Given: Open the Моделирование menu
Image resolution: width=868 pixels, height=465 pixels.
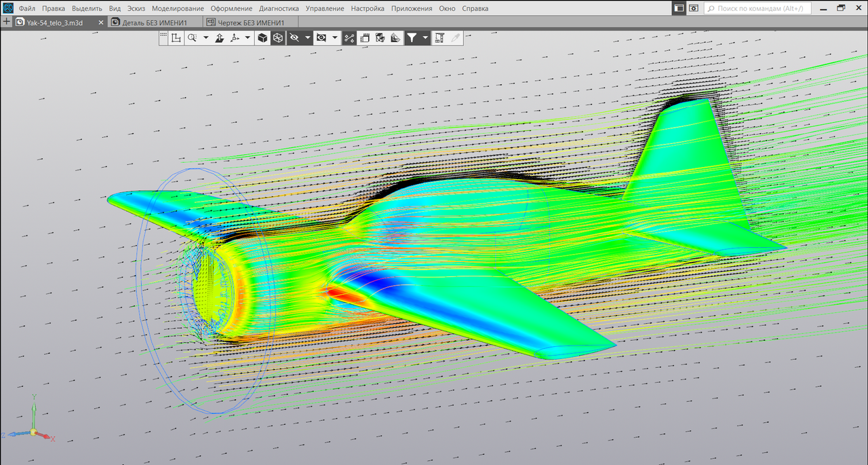Looking at the screenshot, I should click(178, 9).
